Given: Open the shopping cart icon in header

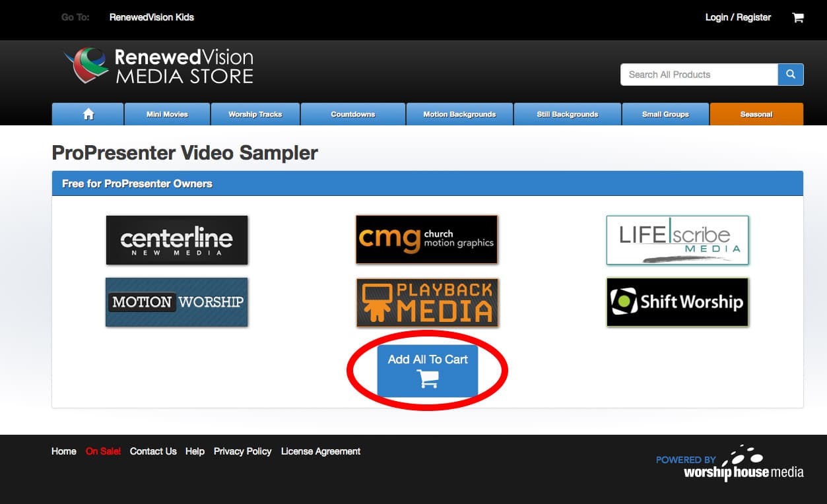Looking at the screenshot, I should (x=797, y=18).
